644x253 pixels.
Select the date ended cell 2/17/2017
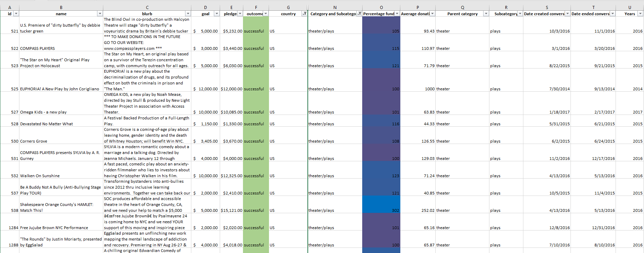(593, 103)
